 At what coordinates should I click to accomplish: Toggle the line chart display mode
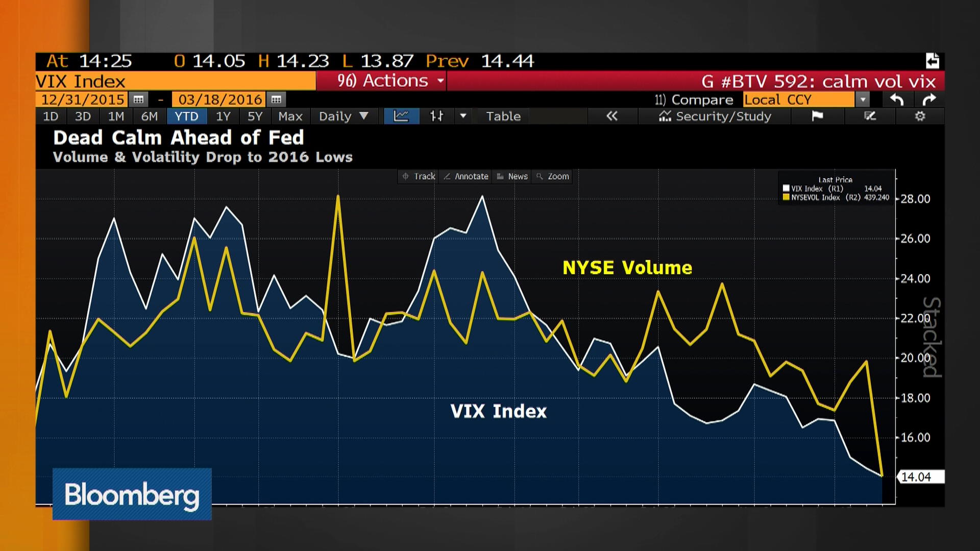click(x=401, y=116)
